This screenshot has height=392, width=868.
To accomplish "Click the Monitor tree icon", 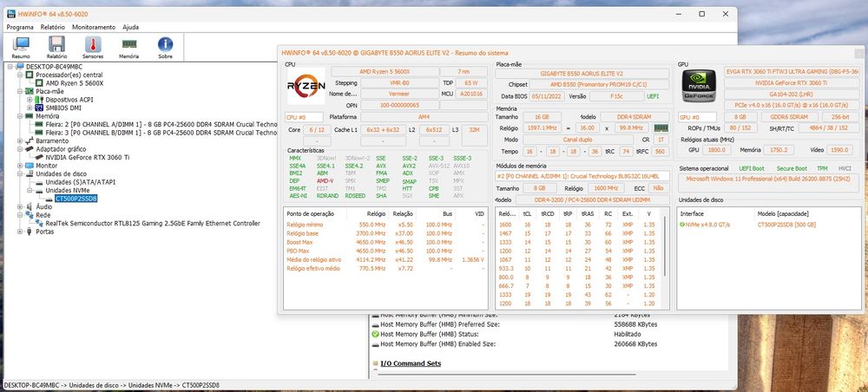I will click(x=29, y=166).
